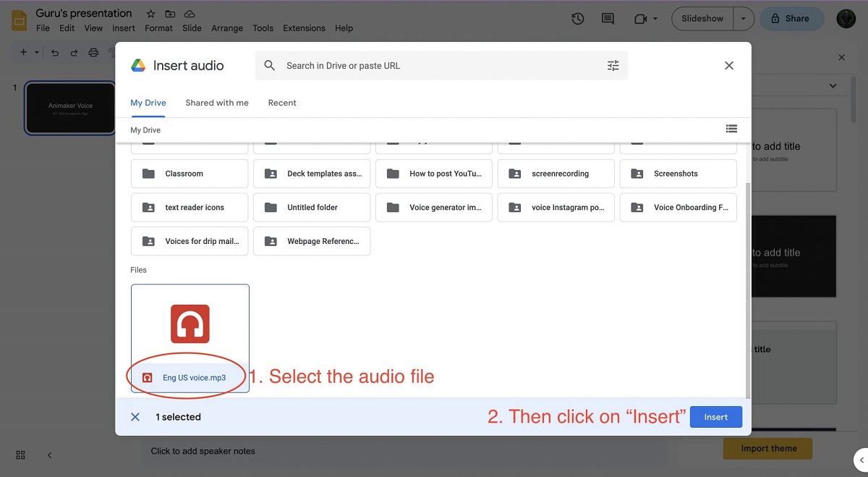Open the Google account avatar
The width and height of the screenshot is (868, 477).
pyautogui.click(x=846, y=19)
